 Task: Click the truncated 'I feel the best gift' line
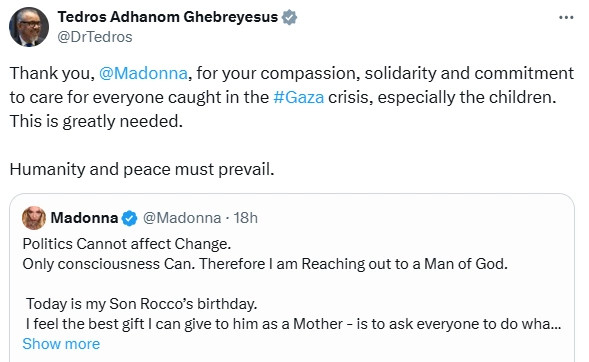[293, 324]
